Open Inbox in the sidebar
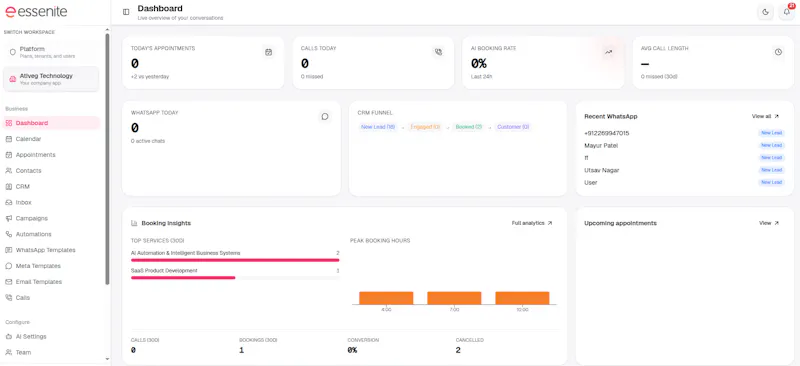The width and height of the screenshot is (800, 366). [x=51, y=203]
